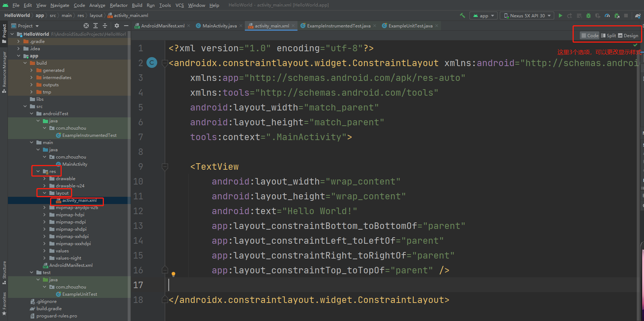Open Project panel gear options

pyautogui.click(x=116, y=26)
